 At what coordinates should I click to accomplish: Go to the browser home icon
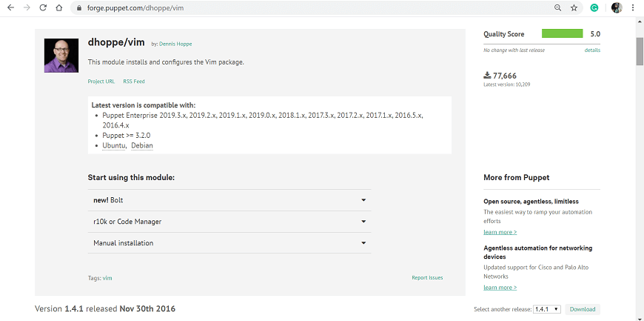coord(59,8)
